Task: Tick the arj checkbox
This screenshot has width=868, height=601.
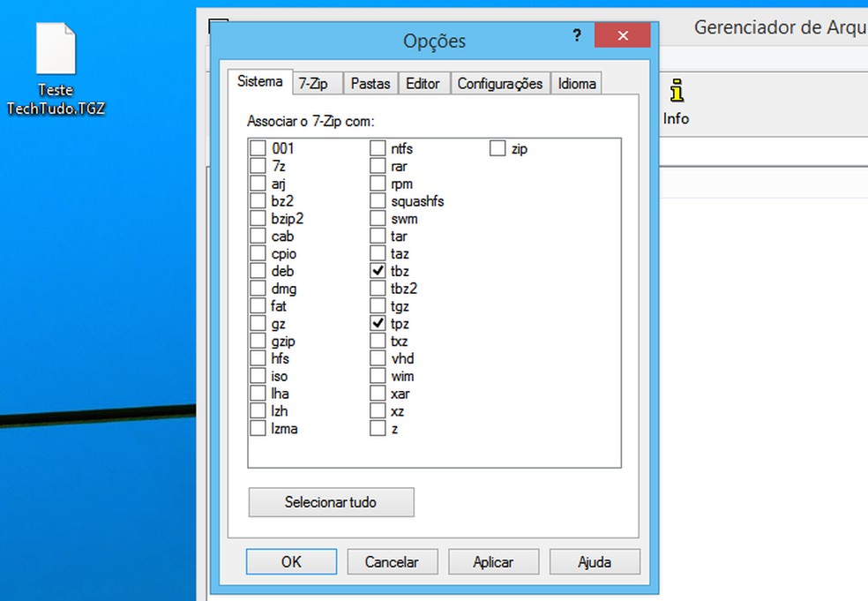Action: pyautogui.click(x=258, y=184)
